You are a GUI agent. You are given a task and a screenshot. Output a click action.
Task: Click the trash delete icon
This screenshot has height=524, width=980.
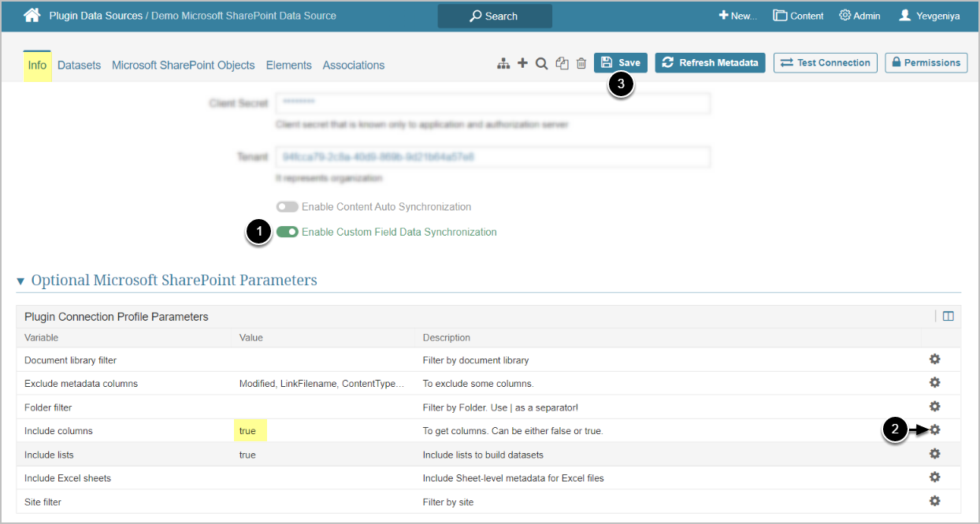pyautogui.click(x=581, y=63)
